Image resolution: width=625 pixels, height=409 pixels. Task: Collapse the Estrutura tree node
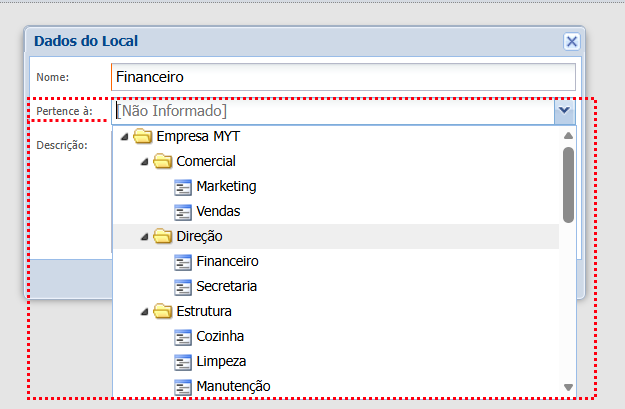tap(144, 312)
